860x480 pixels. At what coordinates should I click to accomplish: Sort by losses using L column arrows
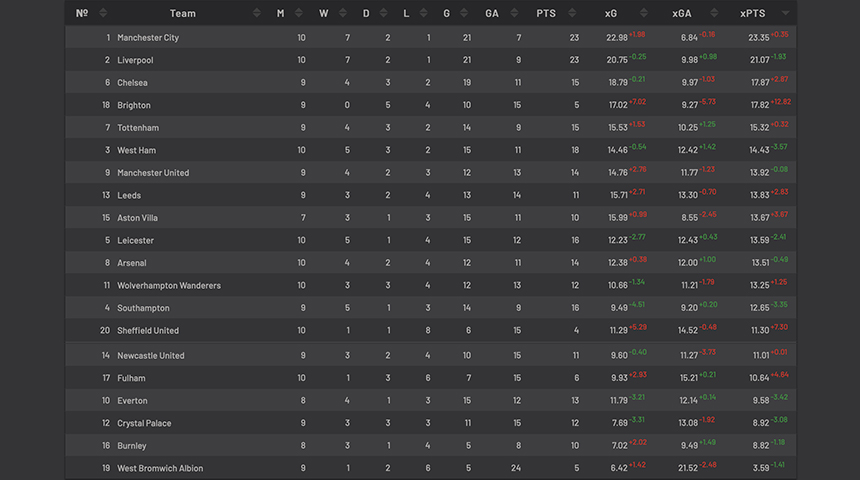(x=423, y=13)
